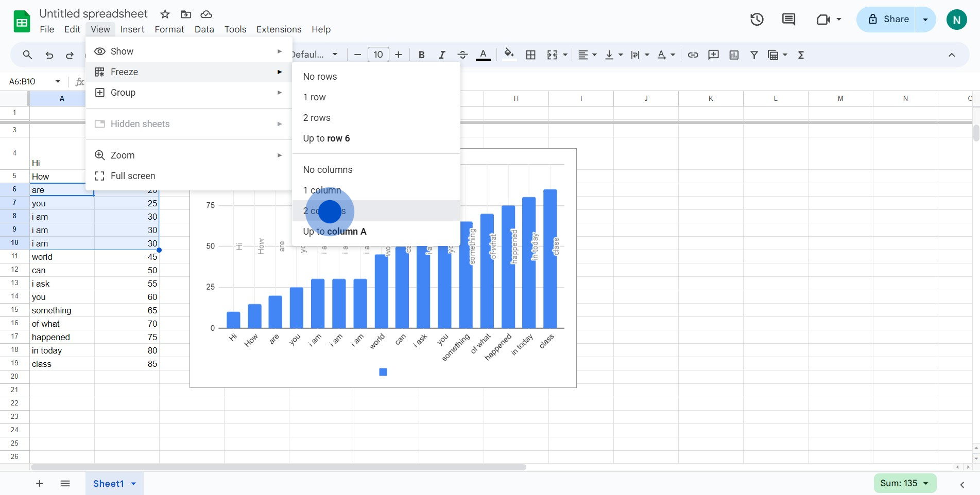Select the cell containing 'world'

pyautogui.click(x=62, y=257)
